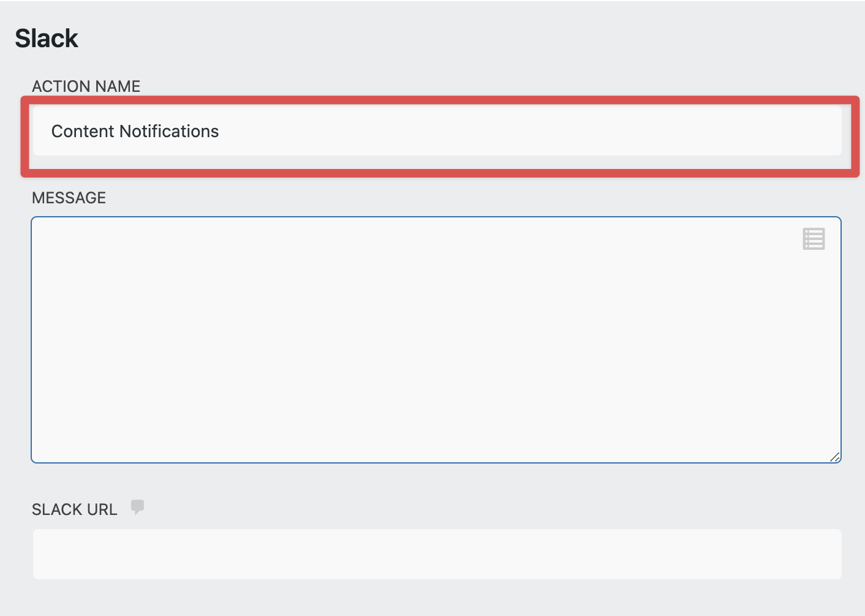Image resolution: width=865 pixels, height=616 pixels.
Task: Click the empty center of Message box
Action: point(436,340)
